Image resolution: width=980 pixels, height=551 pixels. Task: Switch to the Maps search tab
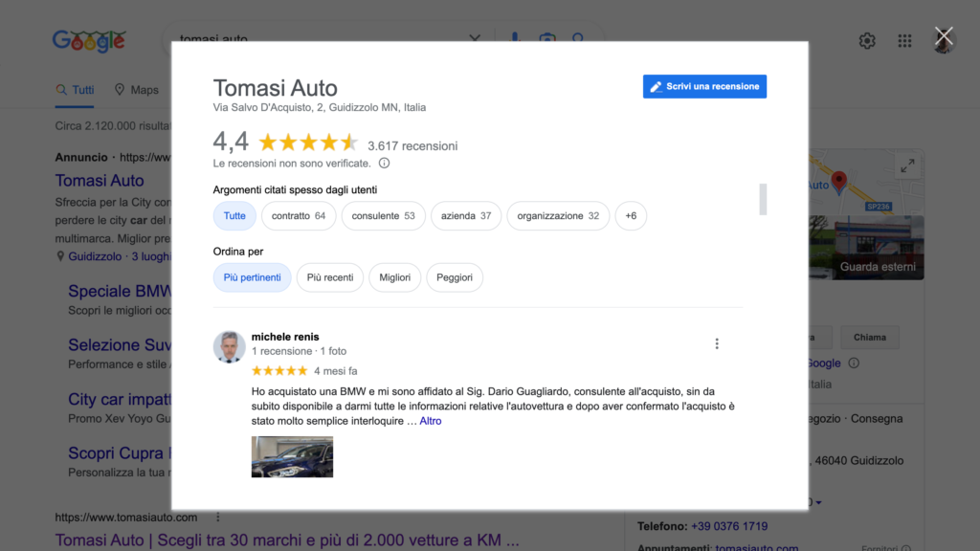coord(137,90)
